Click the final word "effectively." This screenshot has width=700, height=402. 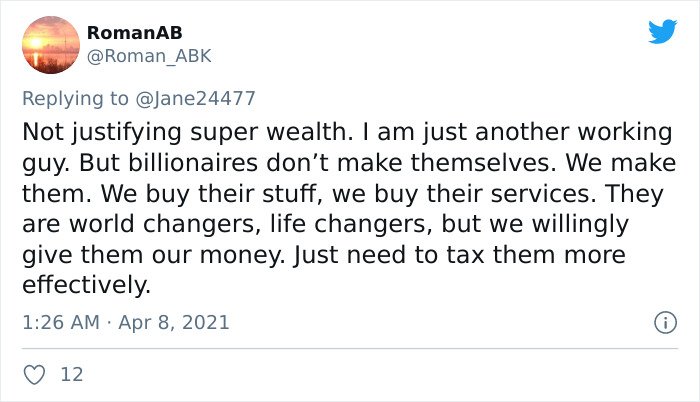(x=87, y=285)
